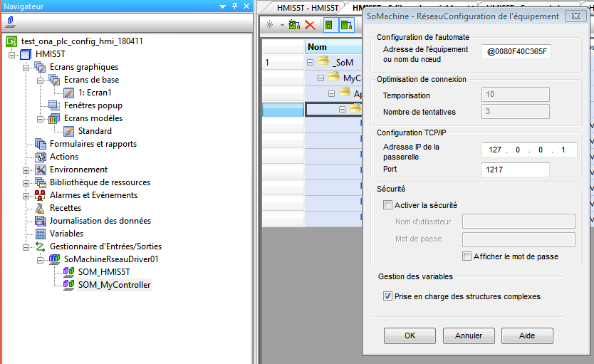Switch to the HMIS5T - HMIS5T tab
Viewport: 594px width, 364px height.
tap(308, 8)
